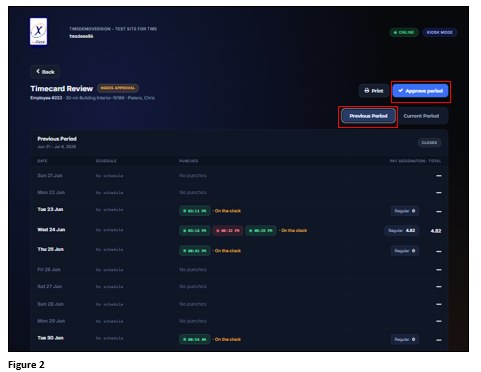Click "No schedule" on Tue 30 Jun row
Image resolution: width=481 pixels, height=372 pixels.
(110, 338)
